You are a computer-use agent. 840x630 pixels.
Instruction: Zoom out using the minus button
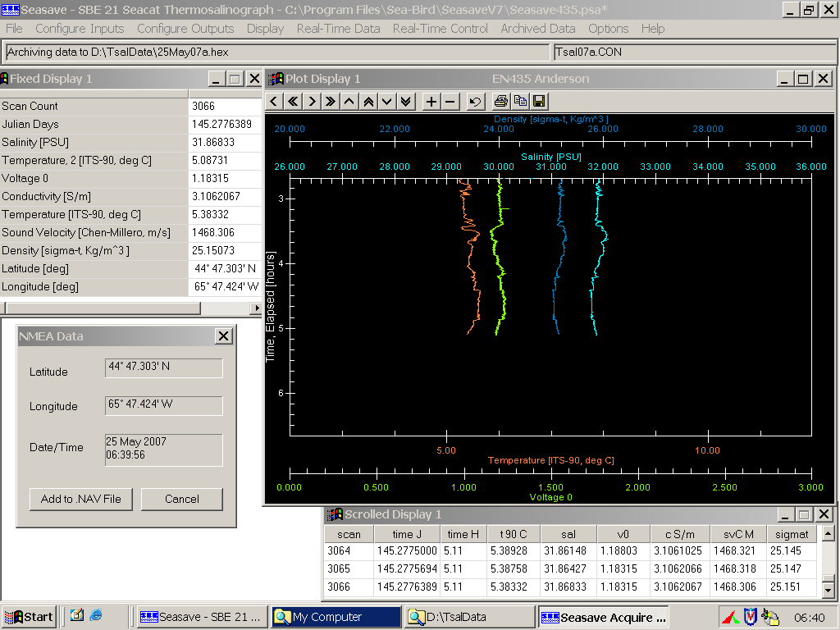point(450,102)
